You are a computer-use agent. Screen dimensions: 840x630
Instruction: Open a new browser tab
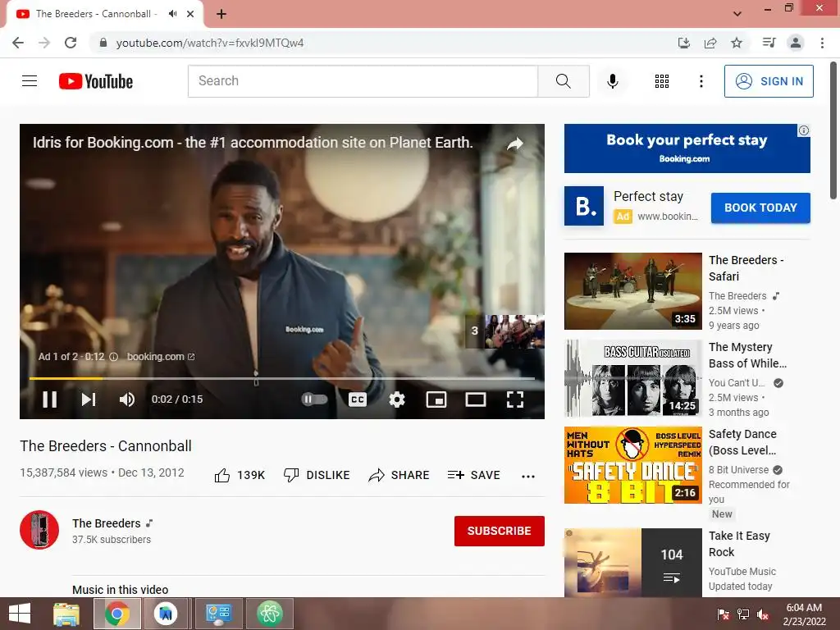[221, 15]
